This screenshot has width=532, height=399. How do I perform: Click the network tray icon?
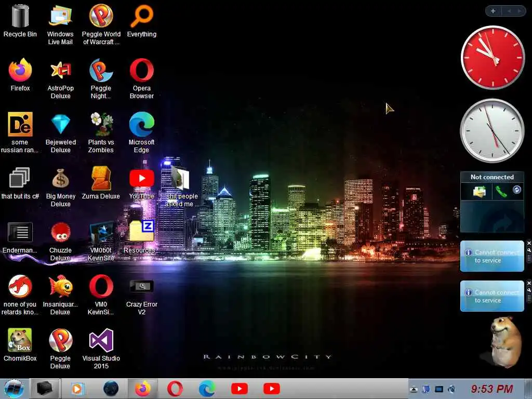tap(427, 389)
